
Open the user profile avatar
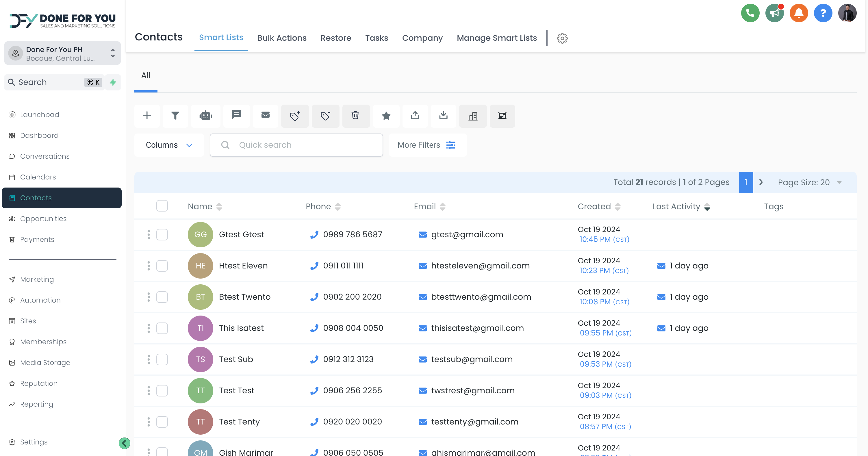(847, 13)
